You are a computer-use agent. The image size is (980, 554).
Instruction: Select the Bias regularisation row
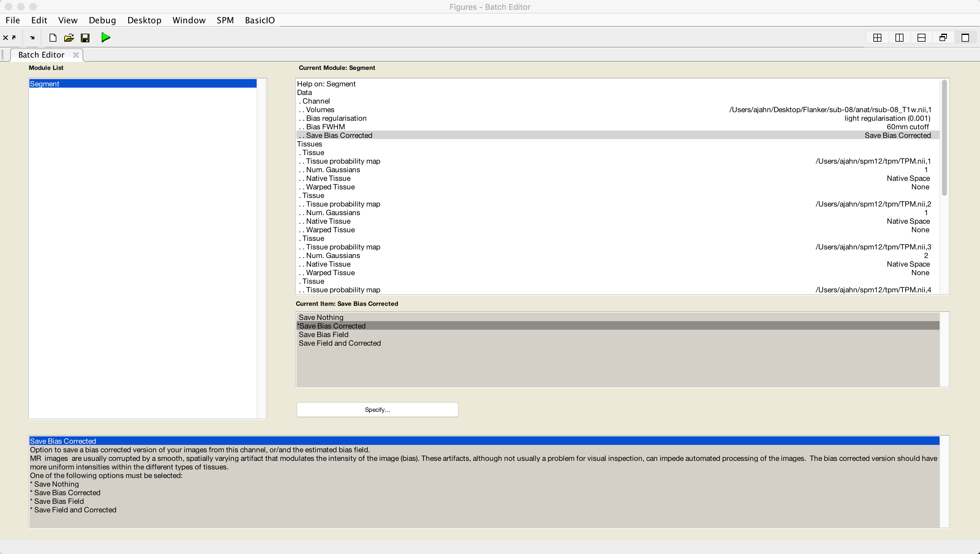(617, 118)
